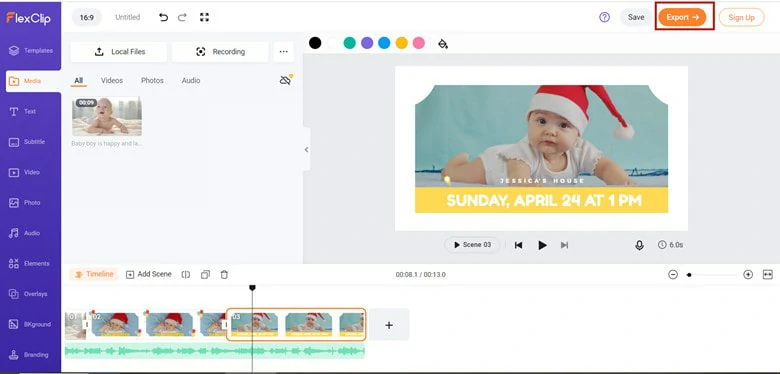This screenshot has height=374, width=780.
Task: Open the paint bucket fill color tool
Action: click(443, 44)
